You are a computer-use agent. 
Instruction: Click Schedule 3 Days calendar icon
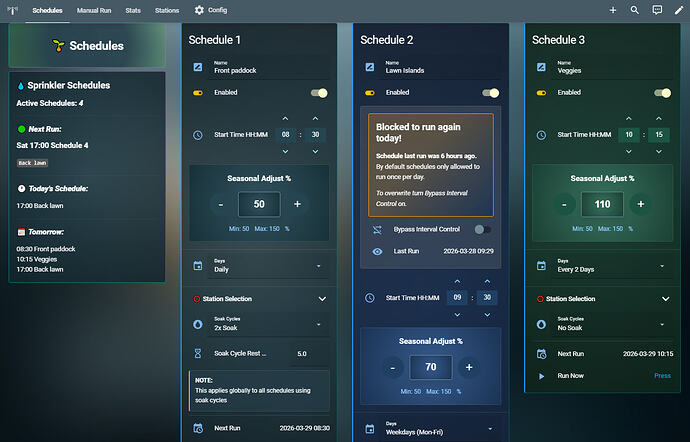[541, 266]
